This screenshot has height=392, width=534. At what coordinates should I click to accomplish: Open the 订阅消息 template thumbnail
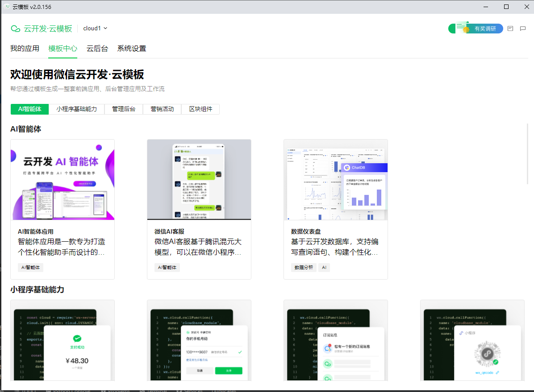click(x=336, y=340)
